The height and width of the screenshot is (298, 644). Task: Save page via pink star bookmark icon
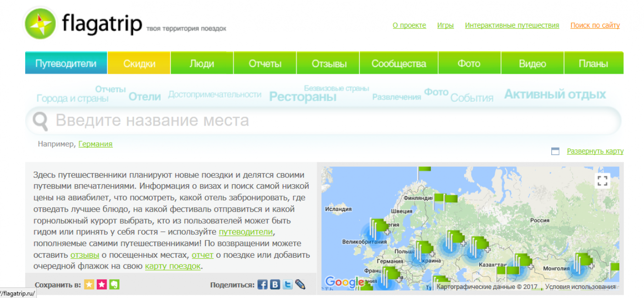point(101,285)
